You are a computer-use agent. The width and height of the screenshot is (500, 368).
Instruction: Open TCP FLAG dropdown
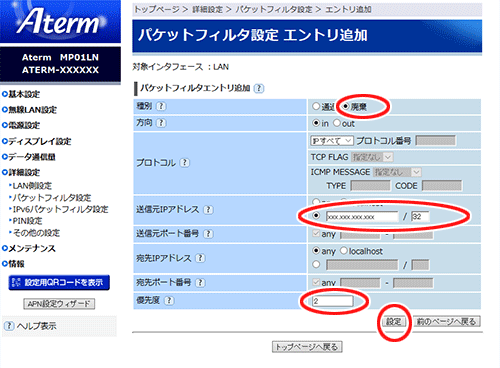tap(372, 157)
